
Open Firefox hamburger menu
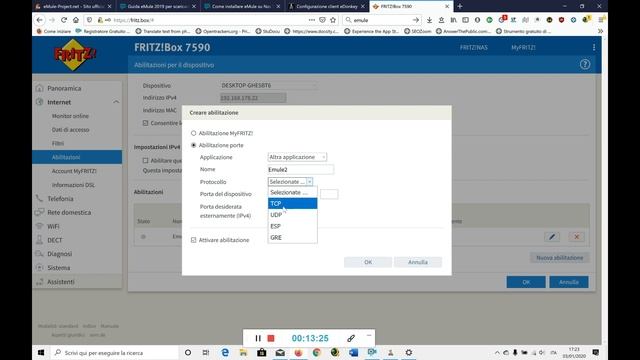[x=601, y=20]
